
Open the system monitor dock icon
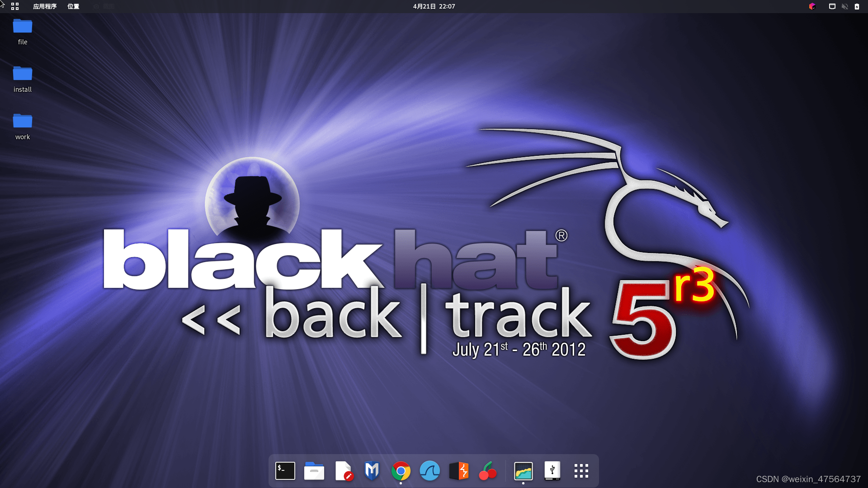tap(524, 471)
